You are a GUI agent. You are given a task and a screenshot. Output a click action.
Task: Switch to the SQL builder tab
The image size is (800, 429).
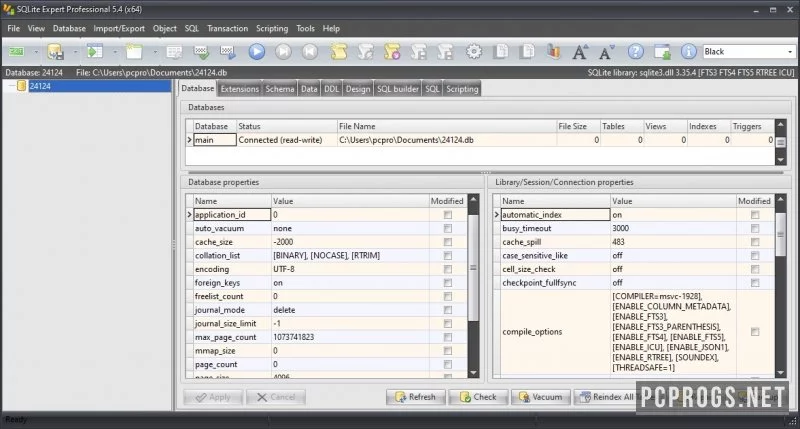[x=397, y=89]
